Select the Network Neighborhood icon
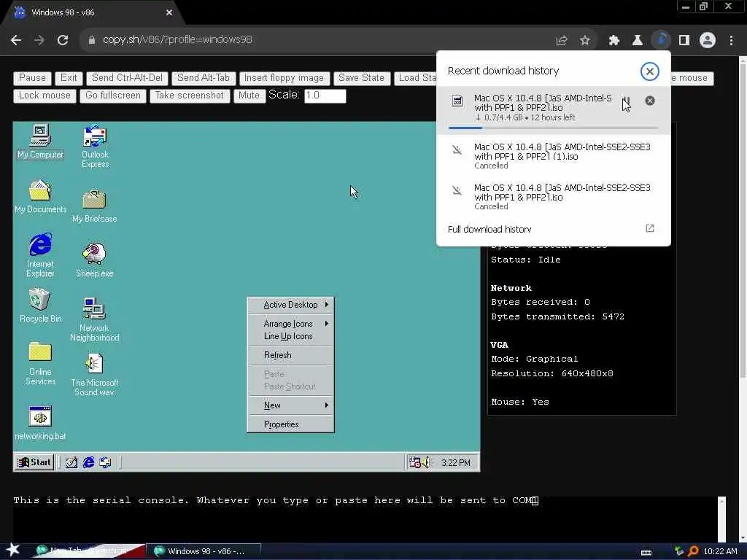The height and width of the screenshot is (560, 747). pos(94,319)
